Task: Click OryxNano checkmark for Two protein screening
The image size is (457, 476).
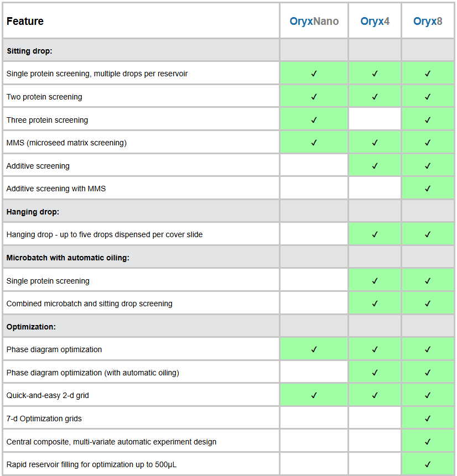Action: coord(314,97)
